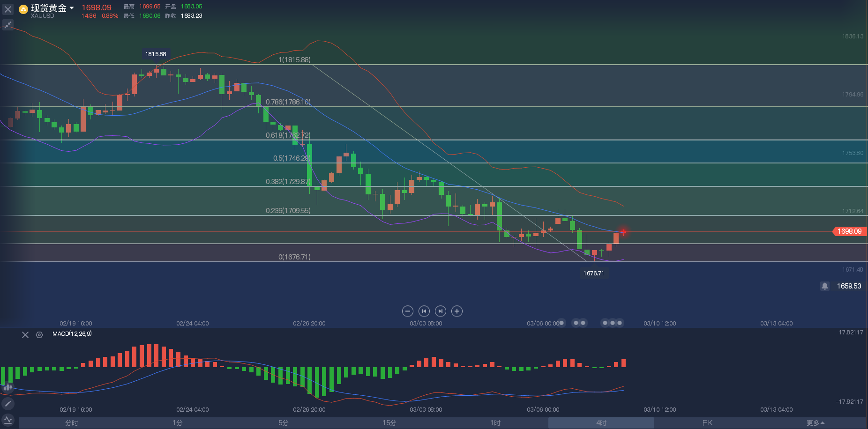Image resolution: width=868 pixels, height=429 pixels.
Task: Expand the 更多 timeframe menu
Action: [816, 423]
